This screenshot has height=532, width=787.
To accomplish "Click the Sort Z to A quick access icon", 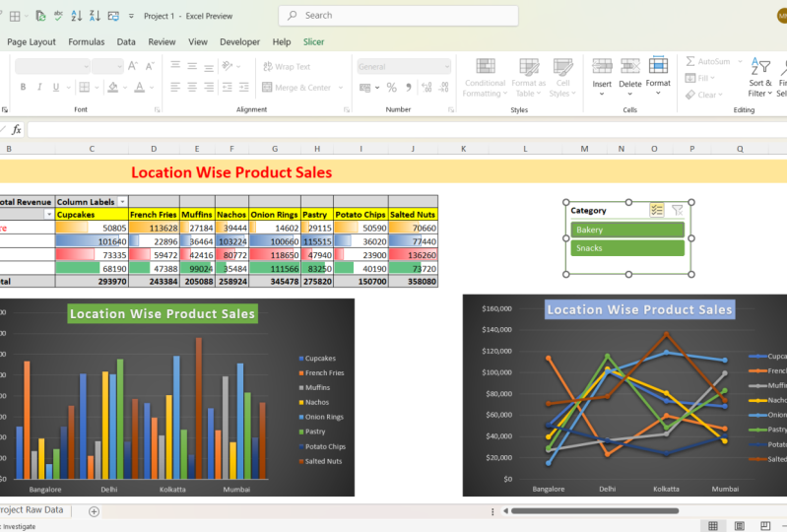I will pos(95,16).
